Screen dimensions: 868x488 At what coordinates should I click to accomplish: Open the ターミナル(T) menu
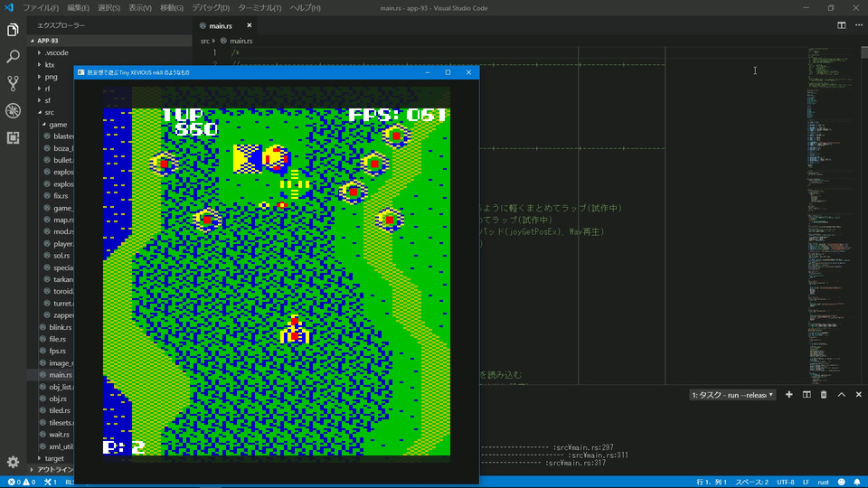[259, 8]
